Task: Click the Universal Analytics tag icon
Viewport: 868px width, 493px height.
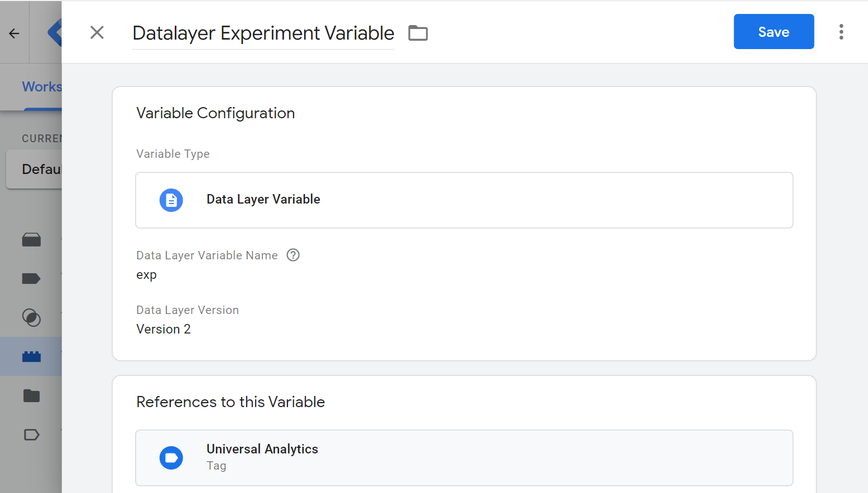Action: click(171, 458)
